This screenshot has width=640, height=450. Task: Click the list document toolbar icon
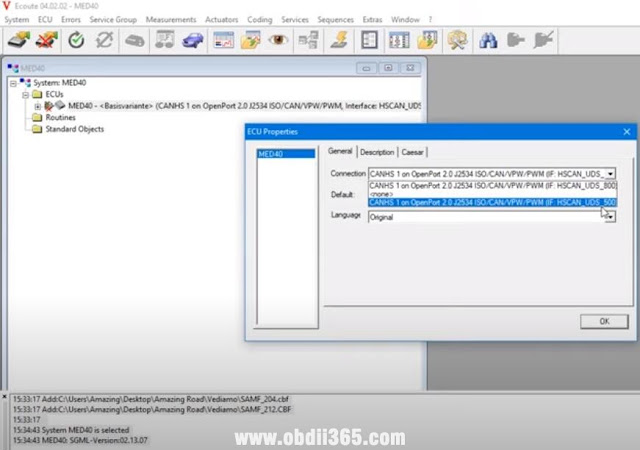[369, 40]
